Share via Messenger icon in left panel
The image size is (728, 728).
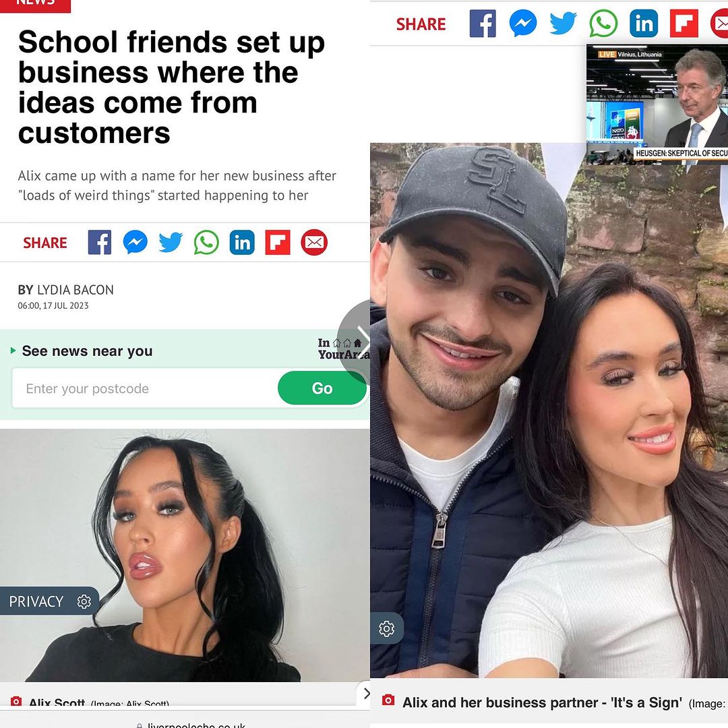(135, 243)
